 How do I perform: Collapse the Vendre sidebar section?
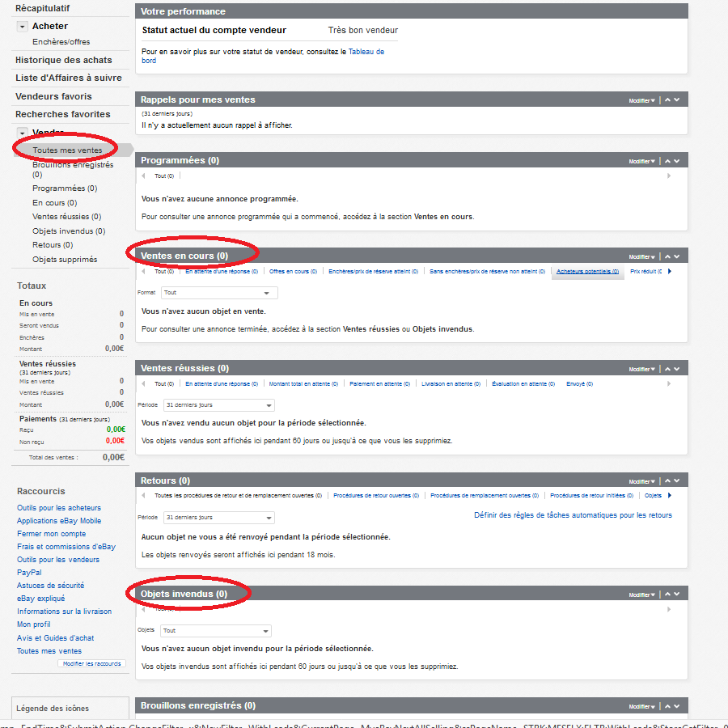click(23, 133)
